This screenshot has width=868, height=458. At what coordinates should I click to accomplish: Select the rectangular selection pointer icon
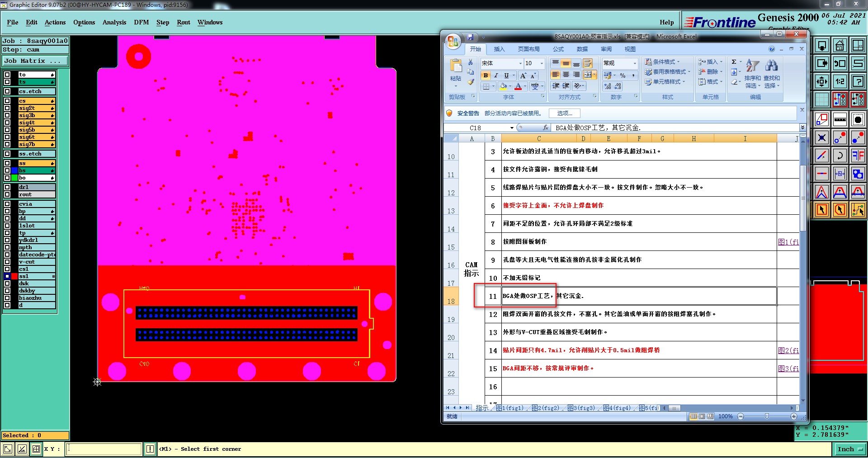[821, 210]
